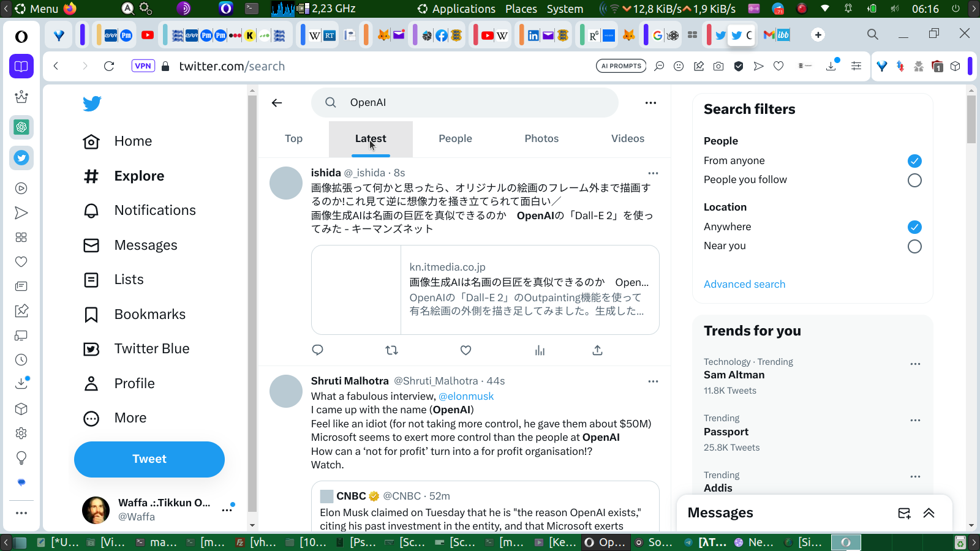The height and width of the screenshot is (551, 980).
Task: Open the kn.itmedia.co.jp link card
Action: click(x=485, y=290)
